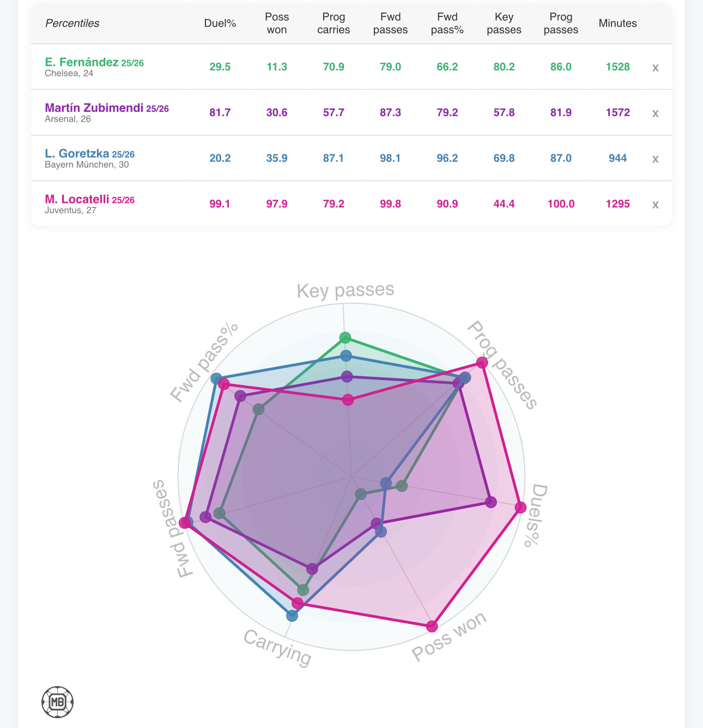703x728 pixels.
Task: Open Martín Zubimendi player name link
Action: [94, 108]
